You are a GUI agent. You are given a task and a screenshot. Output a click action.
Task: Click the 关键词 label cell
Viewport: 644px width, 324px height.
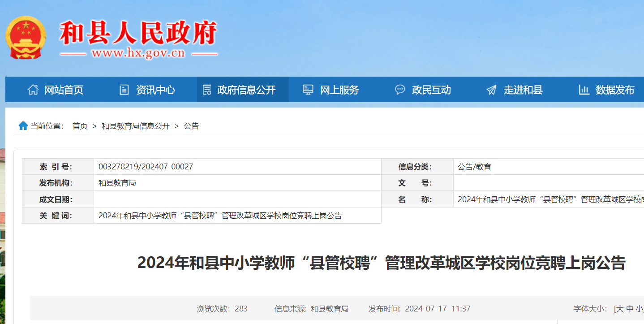point(58,216)
